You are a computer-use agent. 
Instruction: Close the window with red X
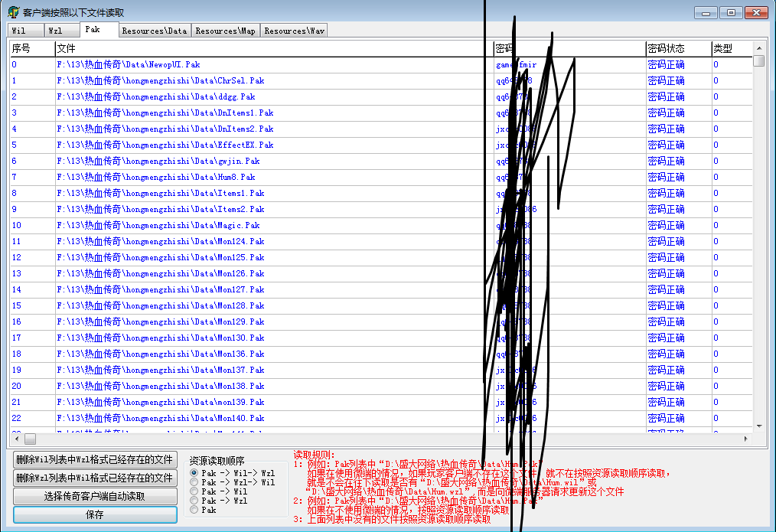756,13
